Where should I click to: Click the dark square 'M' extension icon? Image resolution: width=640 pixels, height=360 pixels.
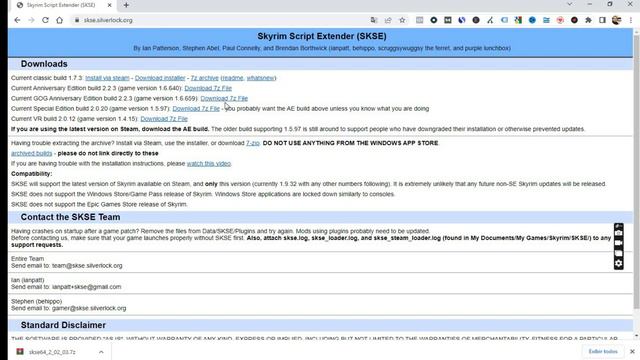coord(448,20)
